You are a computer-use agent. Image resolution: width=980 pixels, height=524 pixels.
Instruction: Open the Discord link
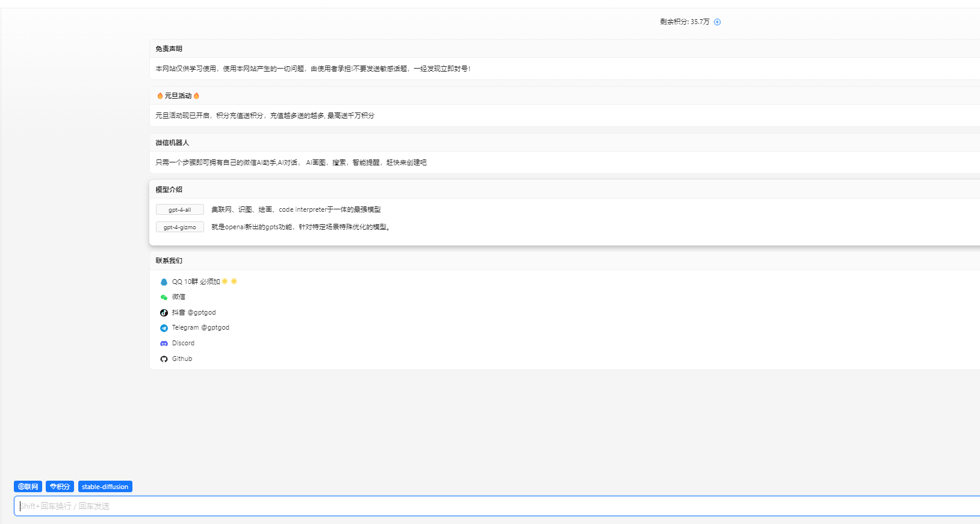pos(183,343)
